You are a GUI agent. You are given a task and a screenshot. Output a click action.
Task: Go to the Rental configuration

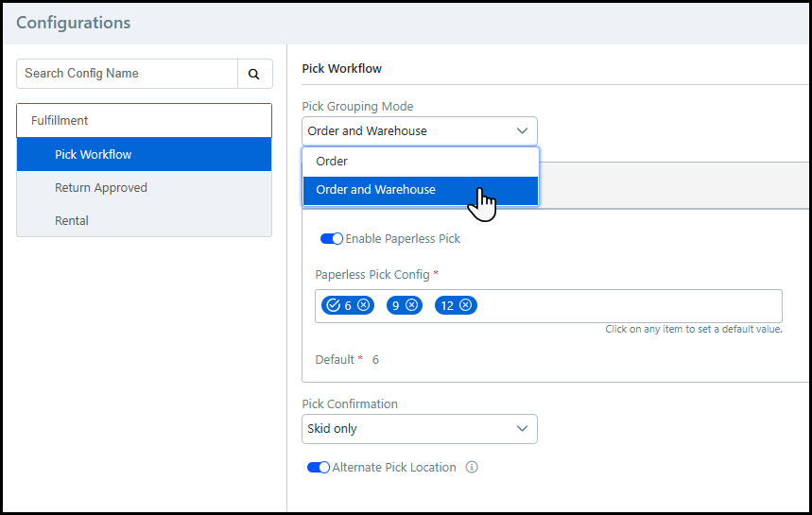click(x=144, y=220)
